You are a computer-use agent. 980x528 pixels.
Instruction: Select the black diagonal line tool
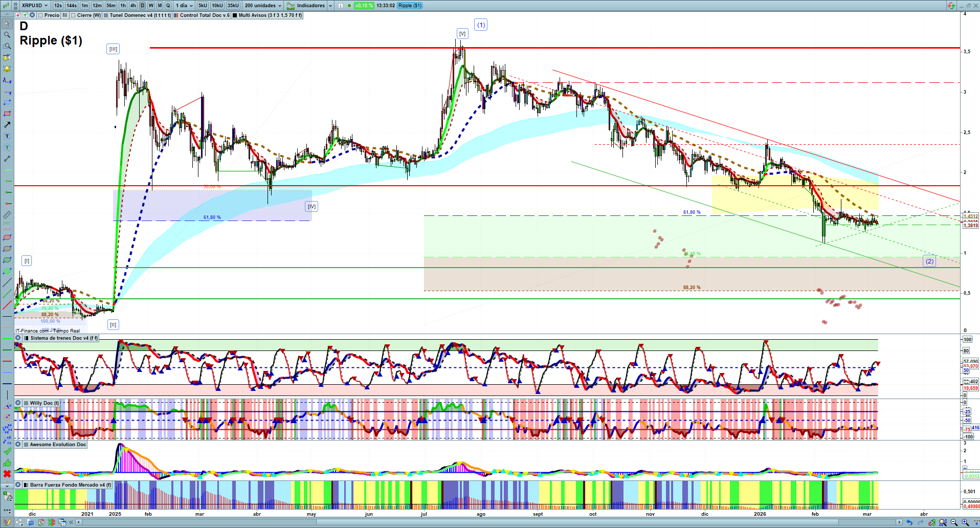[7, 282]
